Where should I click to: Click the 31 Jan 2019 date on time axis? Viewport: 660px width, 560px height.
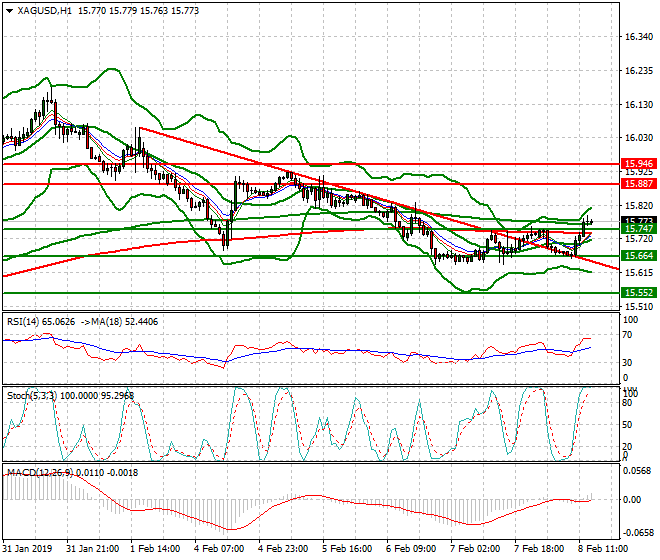tap(28, 549)
